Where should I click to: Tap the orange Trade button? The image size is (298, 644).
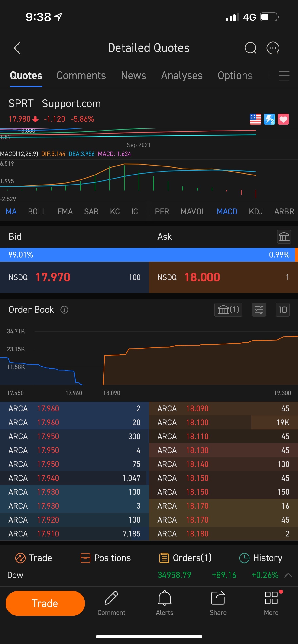(x=45, y=603)
